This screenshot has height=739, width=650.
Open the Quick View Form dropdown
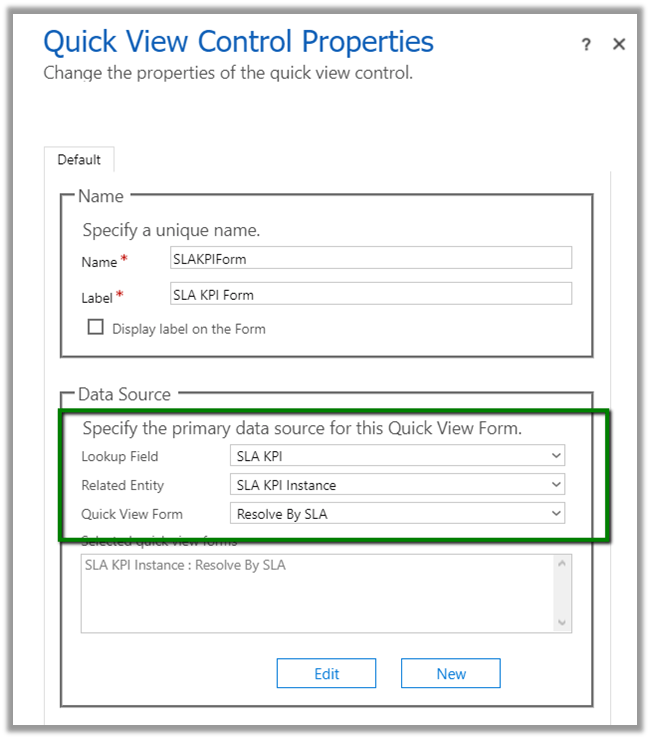(397, 514)
